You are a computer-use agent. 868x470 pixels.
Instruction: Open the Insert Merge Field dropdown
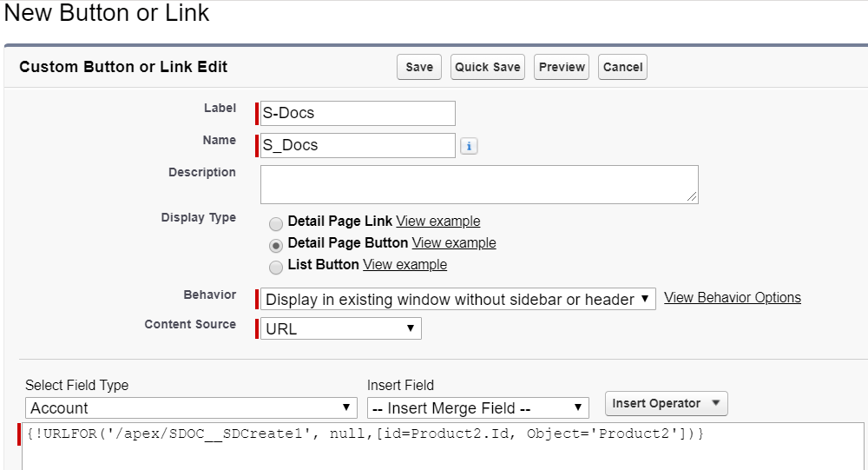(x=477, y=408)
